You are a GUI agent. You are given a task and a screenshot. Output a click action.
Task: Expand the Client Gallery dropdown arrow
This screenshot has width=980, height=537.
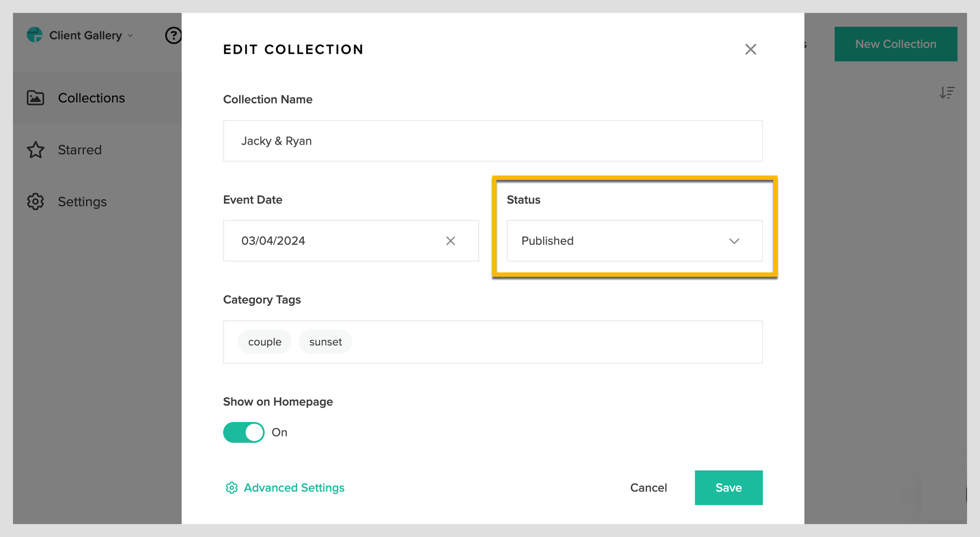pos(130,35)
